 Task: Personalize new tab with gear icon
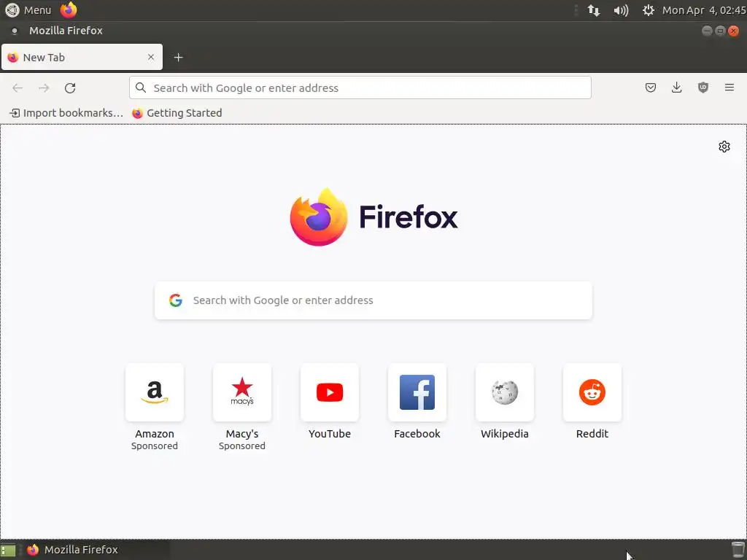tap(724, 147)
